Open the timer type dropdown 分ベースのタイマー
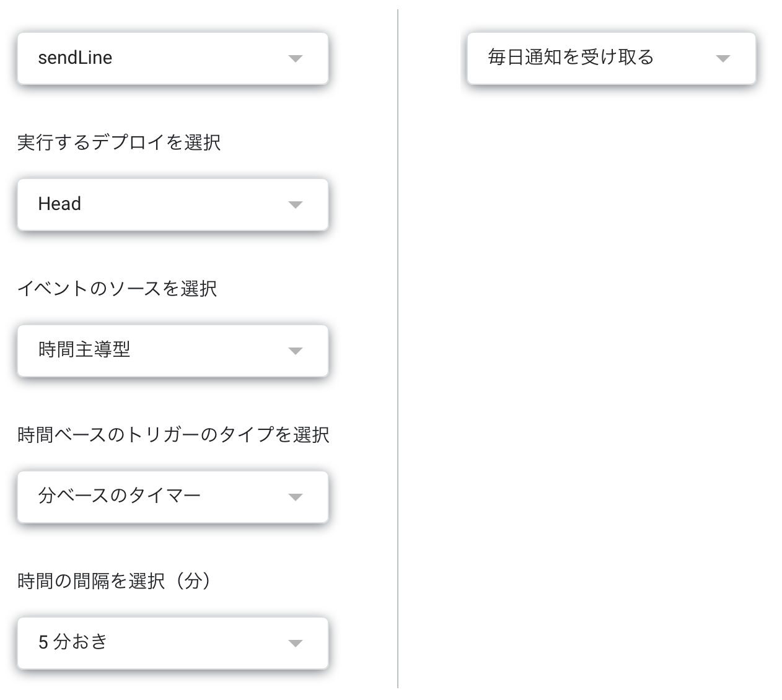Image resolution: width=782 pixels, height=700 pixels. coord(174,497)
